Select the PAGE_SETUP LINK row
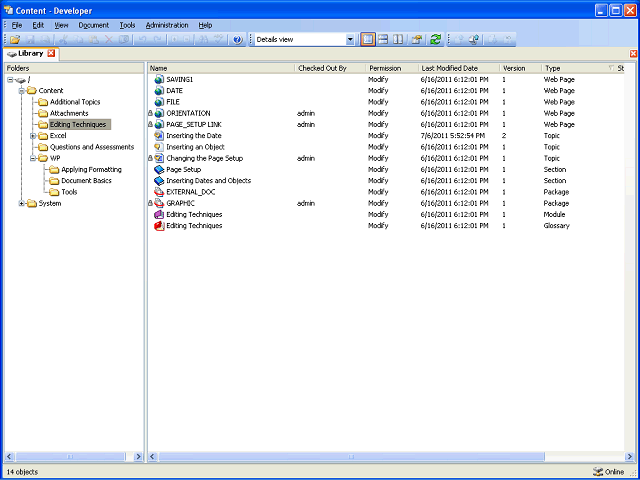The height and width of the screenshot is (480, 640). tap(386, 124)
